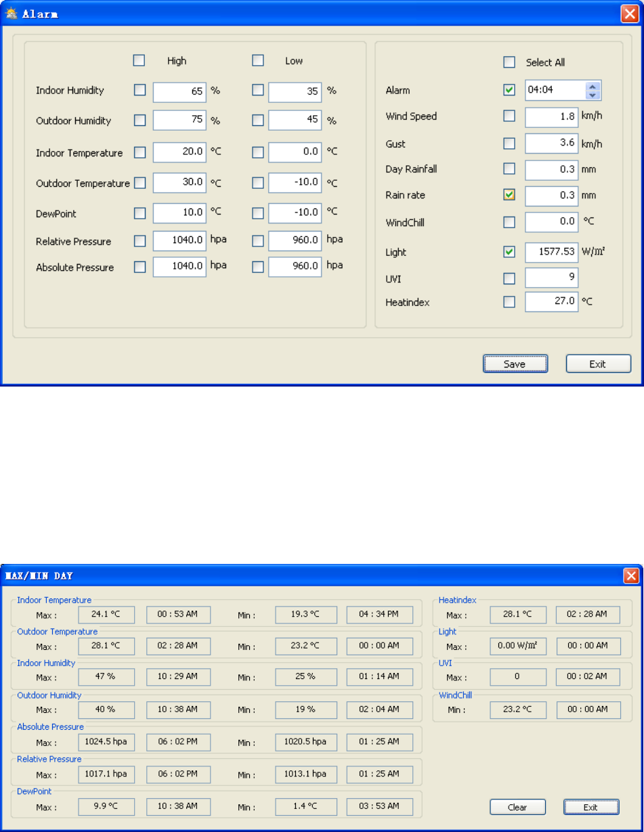Click the UVI value field 9
This screenshot has height=832, width=644.
pyautogui.click(x=552, y=278)
